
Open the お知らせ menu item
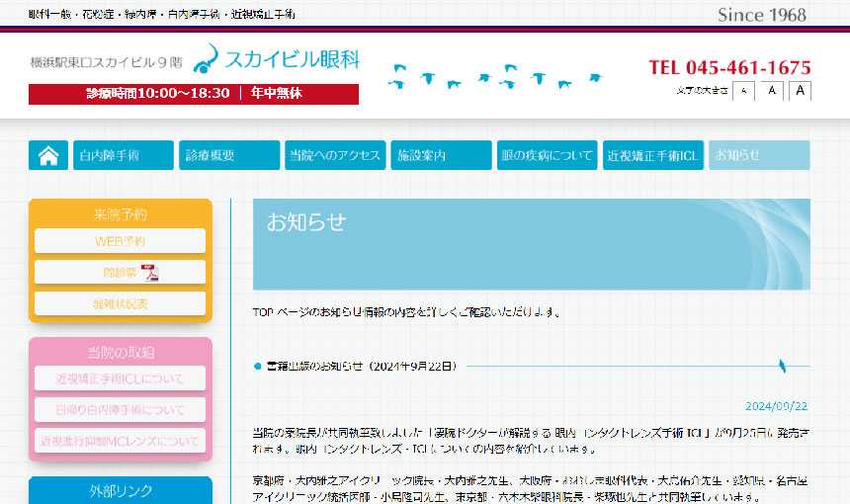pyautogui.click(x=759, y=155)
